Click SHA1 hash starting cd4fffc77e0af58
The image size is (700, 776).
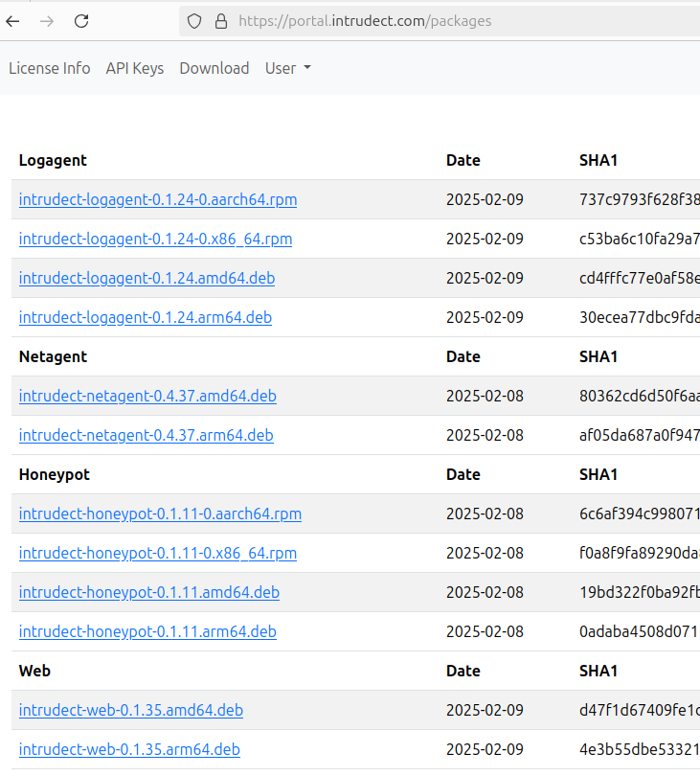point(640,278)
